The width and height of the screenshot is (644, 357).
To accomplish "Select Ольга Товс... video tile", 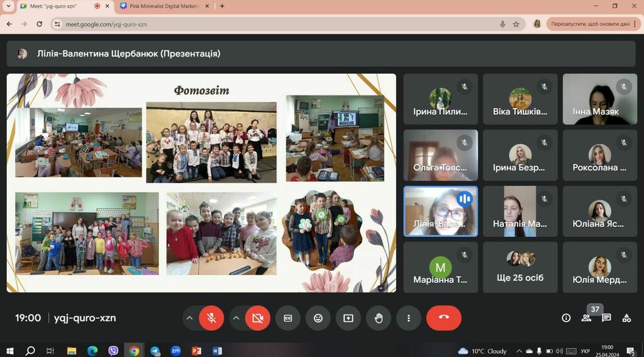I will tap(440, 155).
